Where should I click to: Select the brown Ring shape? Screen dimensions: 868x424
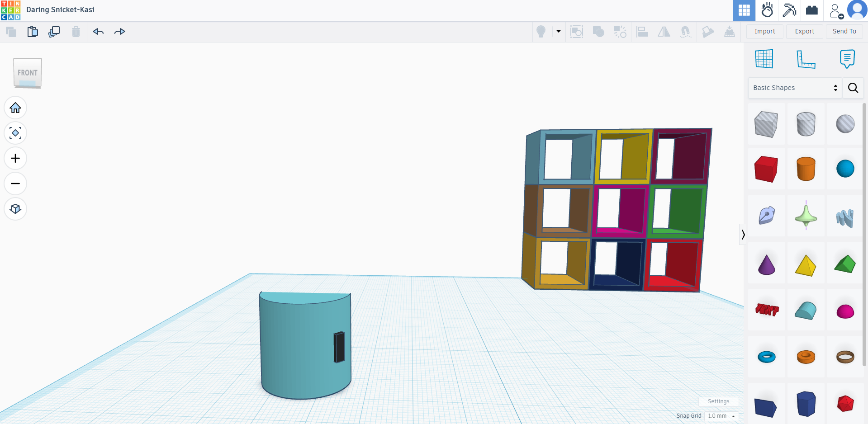845,357
